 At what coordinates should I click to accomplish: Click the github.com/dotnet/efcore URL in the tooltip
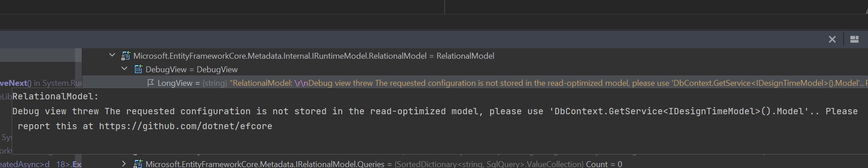tap(186, 126)
